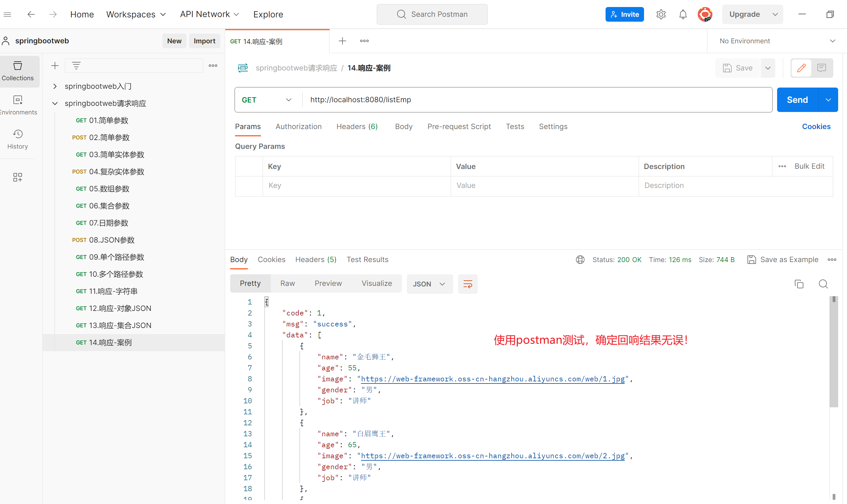847x504 pixels.
Task: Open the user avatar menu
Action: pyautogui.click(x=705, y=14)
